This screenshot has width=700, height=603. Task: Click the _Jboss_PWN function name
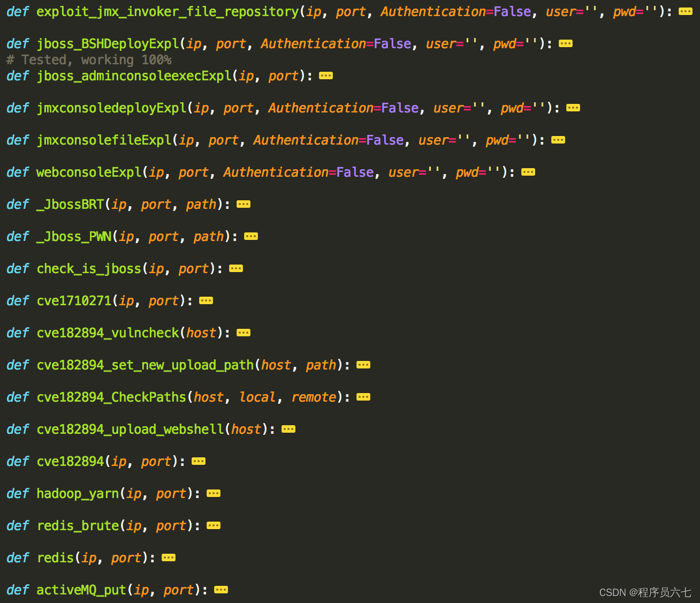74,237
